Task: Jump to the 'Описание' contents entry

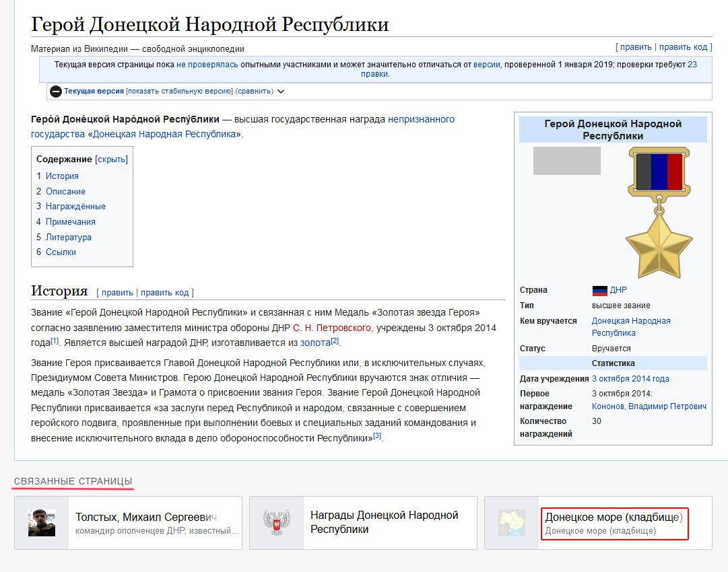Action: point(65,191)
